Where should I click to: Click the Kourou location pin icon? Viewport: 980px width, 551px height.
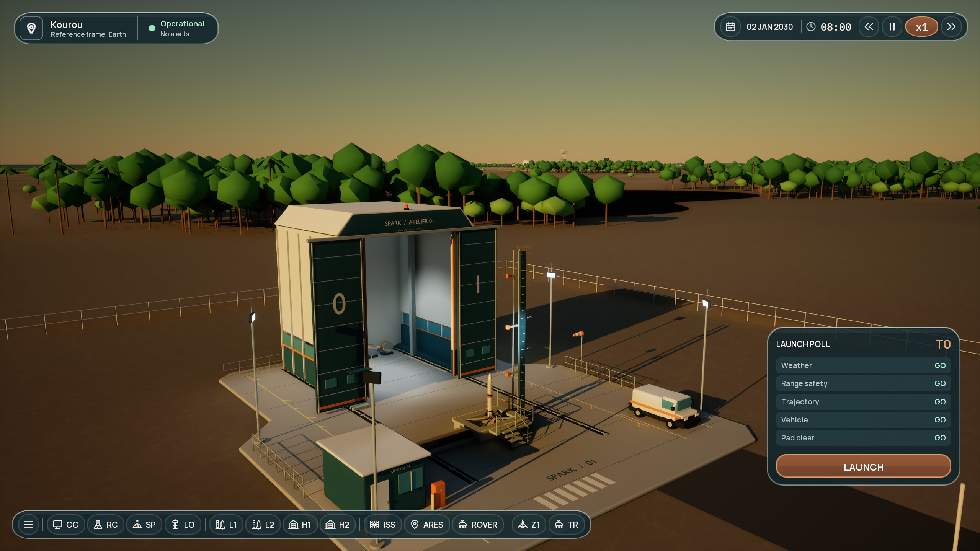click(x=31, y=28)
